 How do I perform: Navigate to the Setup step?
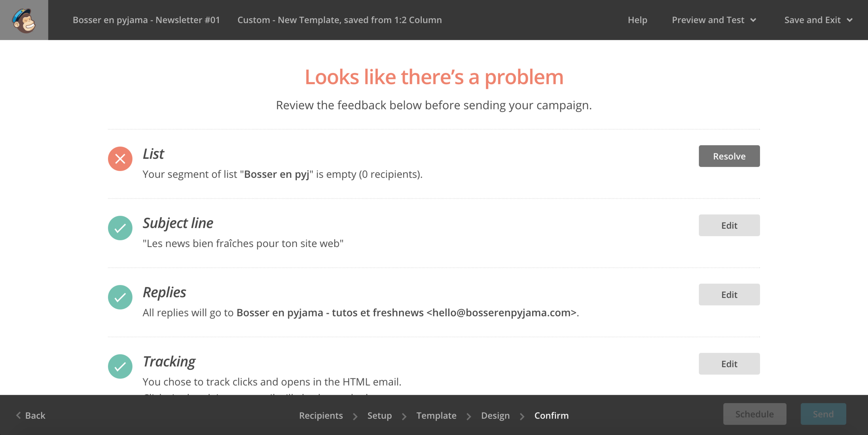coord(379,415)
